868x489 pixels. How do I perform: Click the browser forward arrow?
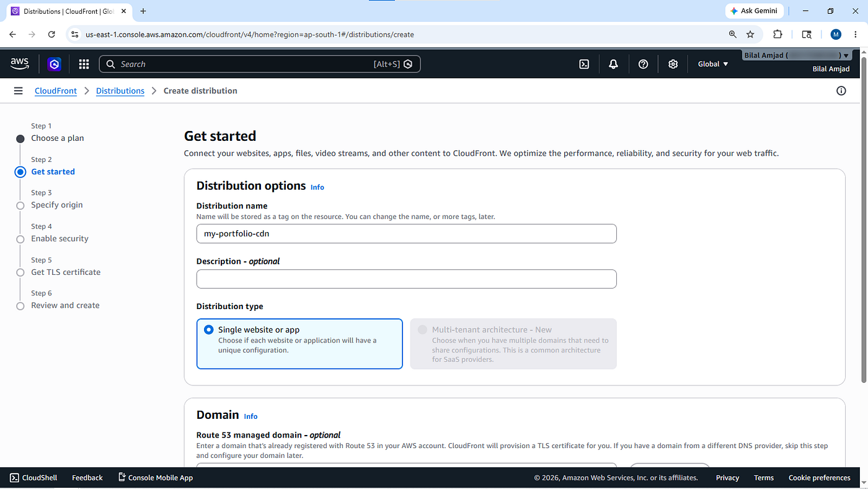coord(32,35)
